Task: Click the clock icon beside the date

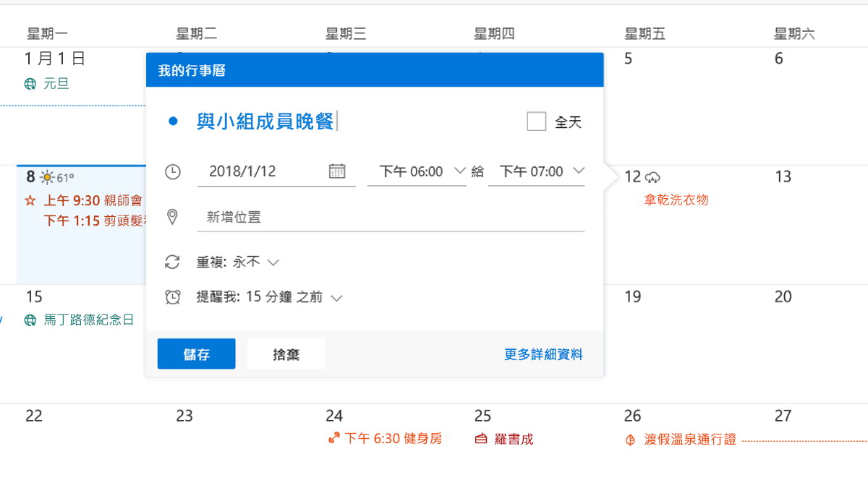Action: pos(172,171)
